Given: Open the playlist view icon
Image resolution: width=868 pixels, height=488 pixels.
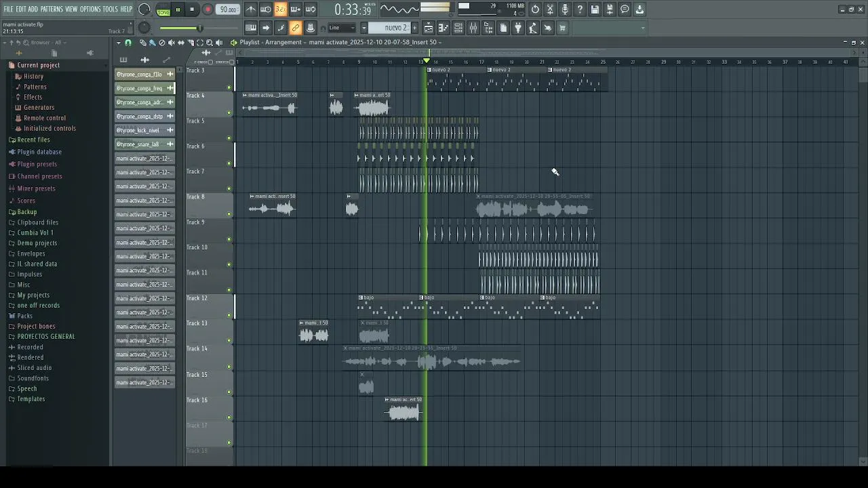Looking at the screenshot, I should click(429, 28).
